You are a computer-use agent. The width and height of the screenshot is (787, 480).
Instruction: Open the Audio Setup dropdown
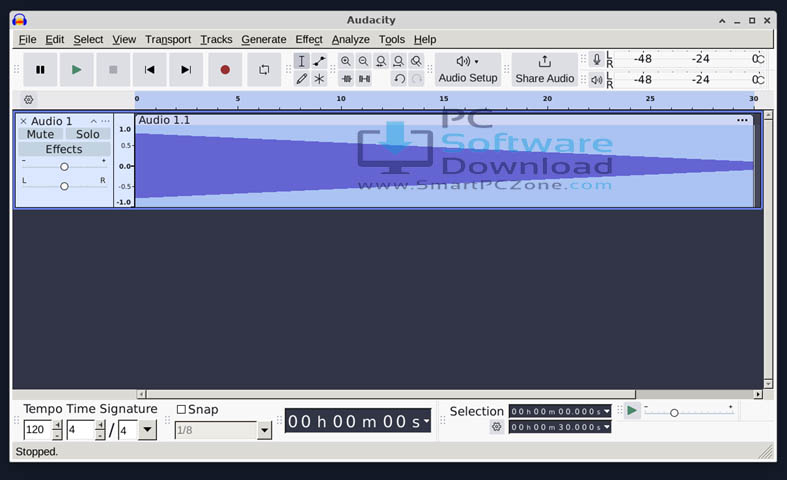point(468,70)
